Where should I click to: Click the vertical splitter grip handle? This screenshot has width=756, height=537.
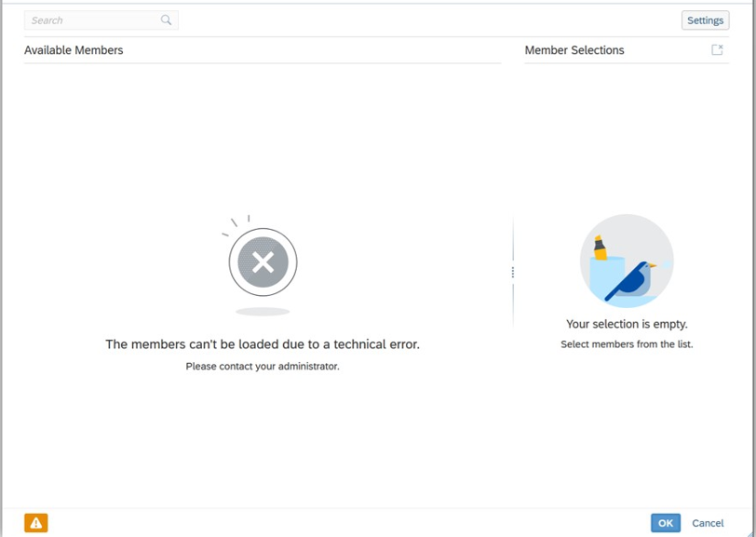click(512, 273)
